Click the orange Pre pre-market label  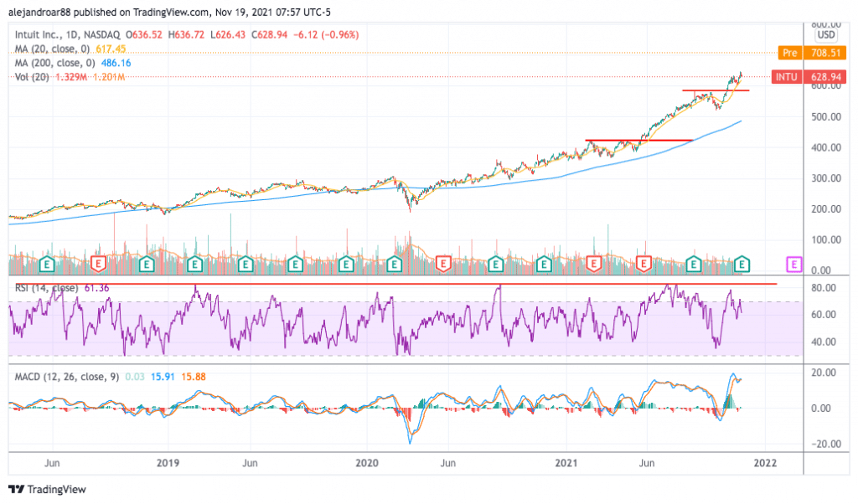pyautogui.click(x=789, y=53)
